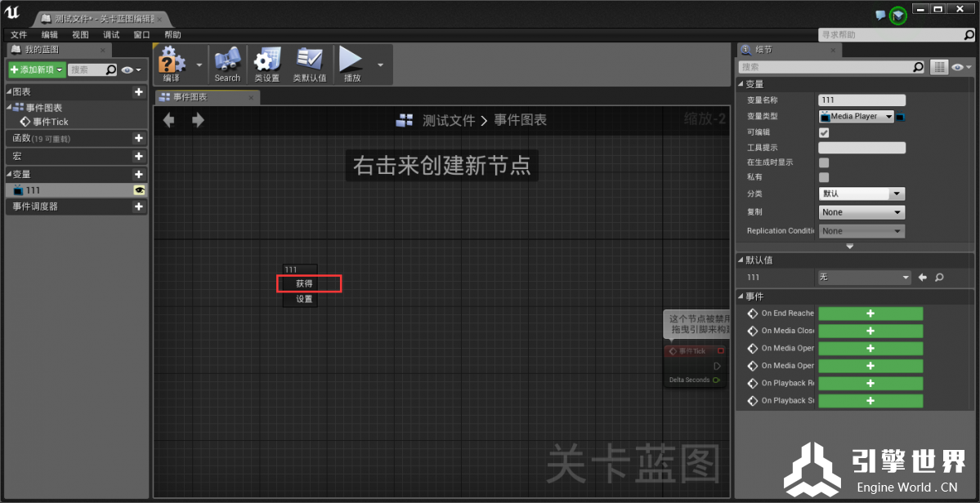980x503 pixels.
Task: Click the 编译 (Compile) toolbar icon
Action: (x=171, y=62)
